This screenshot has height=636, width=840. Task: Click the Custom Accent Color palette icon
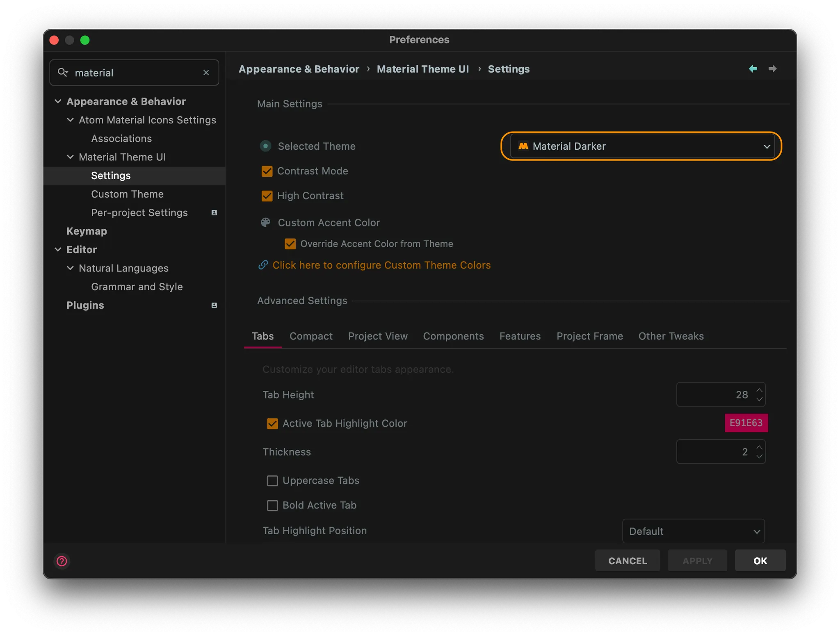pos(266,222)
